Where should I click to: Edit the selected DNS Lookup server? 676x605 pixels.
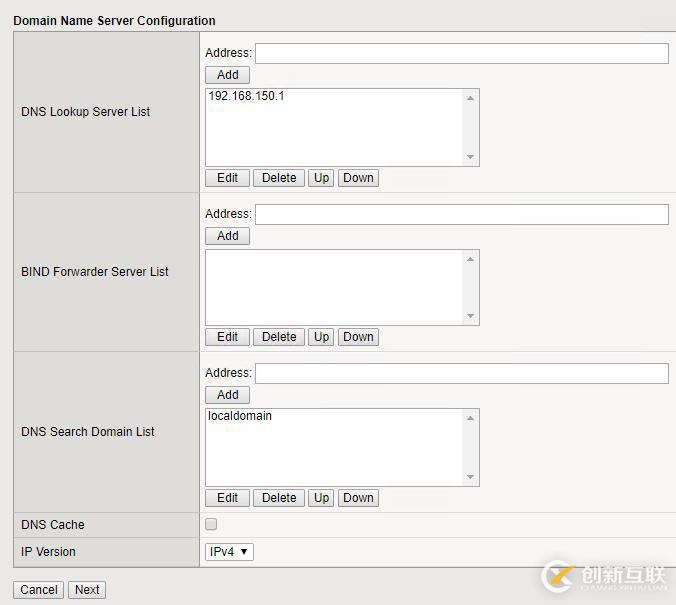pos(228,178)
